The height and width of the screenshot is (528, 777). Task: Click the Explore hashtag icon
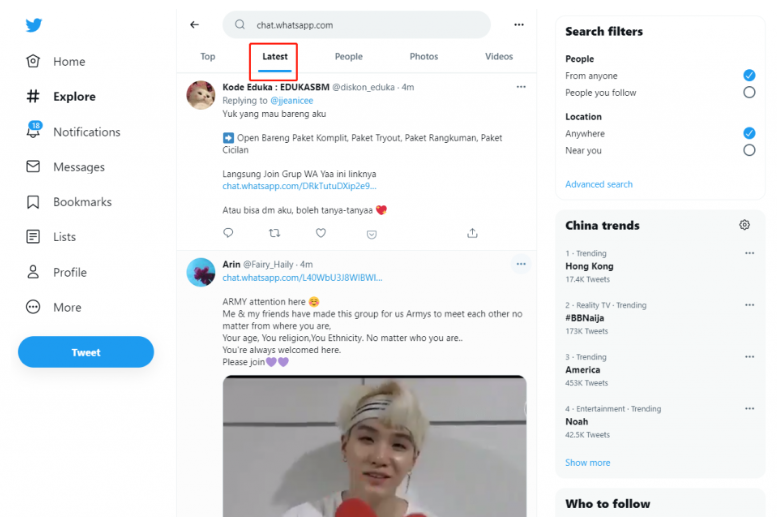pyautogui.click(x=33, y=96)
